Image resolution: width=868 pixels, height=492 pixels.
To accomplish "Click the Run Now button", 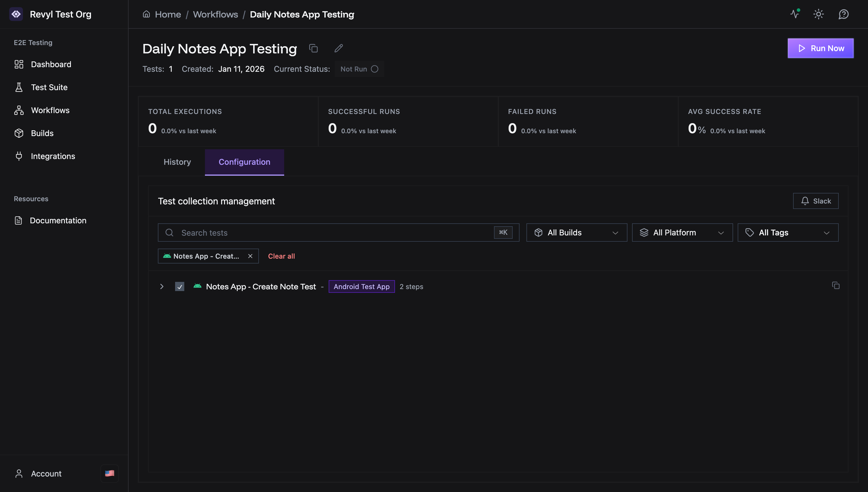I will [821, 48].
